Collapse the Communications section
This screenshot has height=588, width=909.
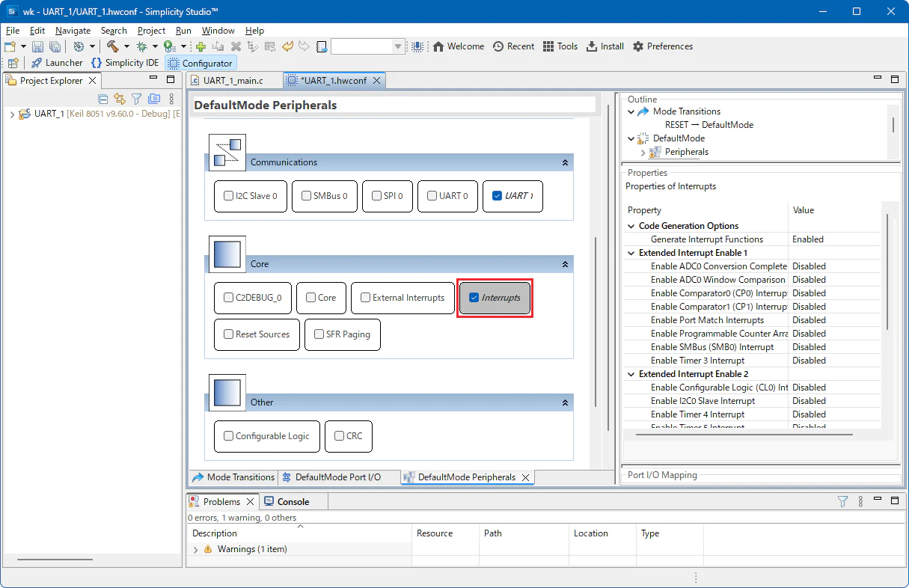[565, 162]
